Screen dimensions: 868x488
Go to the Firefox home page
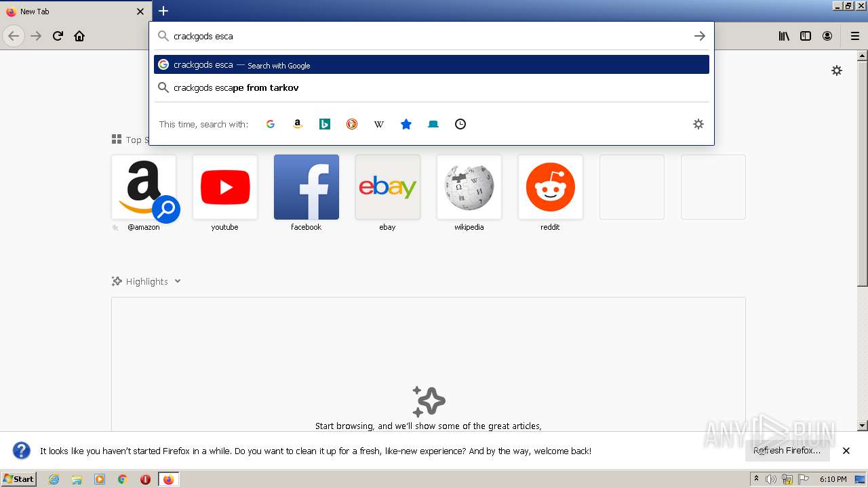click(x=79, y=36)
